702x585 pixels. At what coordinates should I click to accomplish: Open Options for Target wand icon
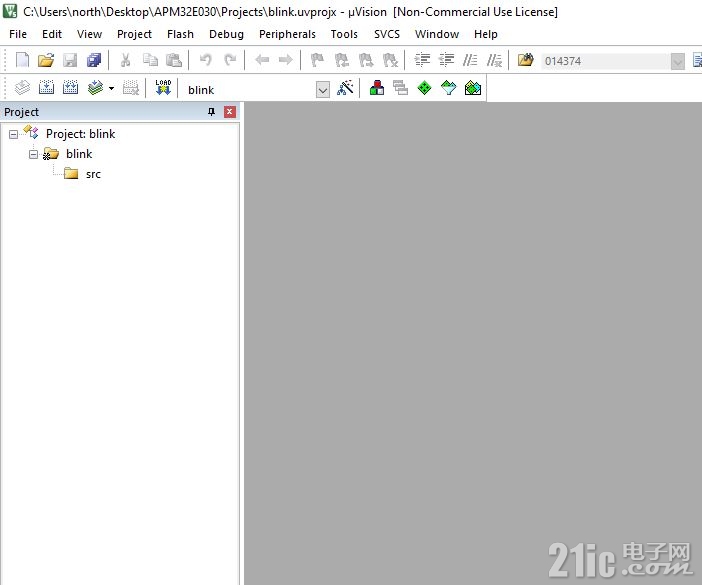345,88
